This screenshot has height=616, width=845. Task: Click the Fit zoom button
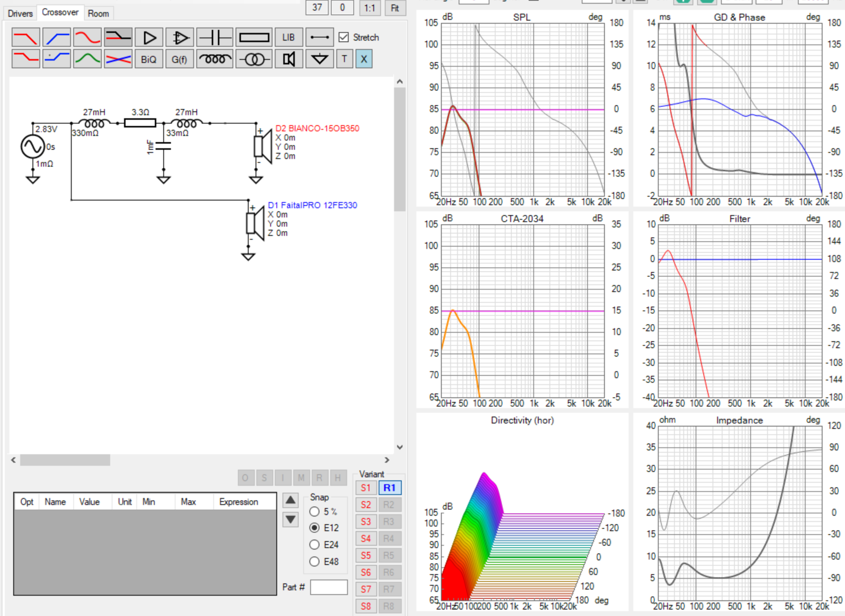pos(395,8)
